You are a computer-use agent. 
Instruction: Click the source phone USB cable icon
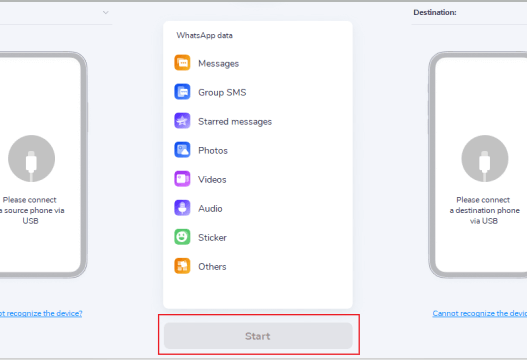point(31,159)
